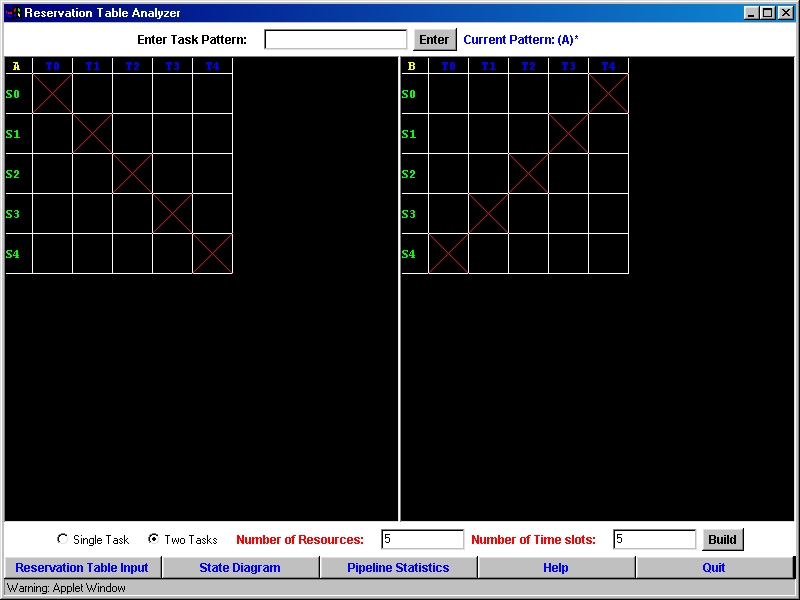Select the Single Task radio button
The height and width of the screenshot is (600, 800).
click(63, 539)
